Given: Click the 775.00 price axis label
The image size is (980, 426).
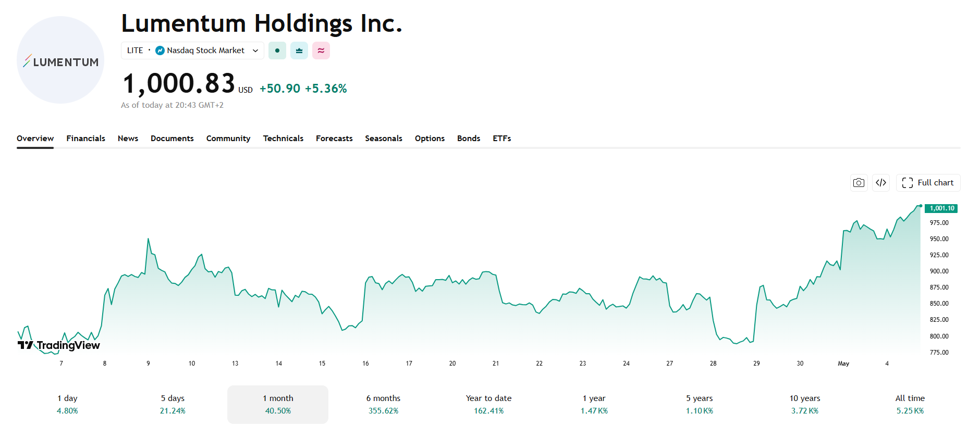Looking at the screenshot, I should (x=939, y=353).
